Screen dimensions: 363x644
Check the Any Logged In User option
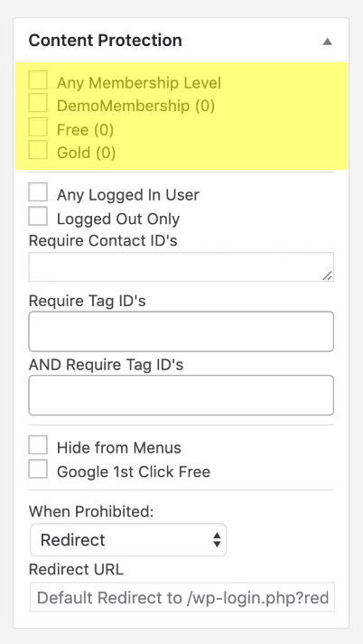point(38,191)
